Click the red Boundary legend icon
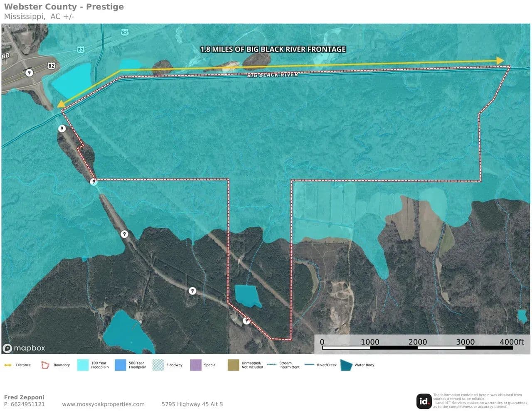The height and width of the screenshot is (411, 532). point(45,365)
